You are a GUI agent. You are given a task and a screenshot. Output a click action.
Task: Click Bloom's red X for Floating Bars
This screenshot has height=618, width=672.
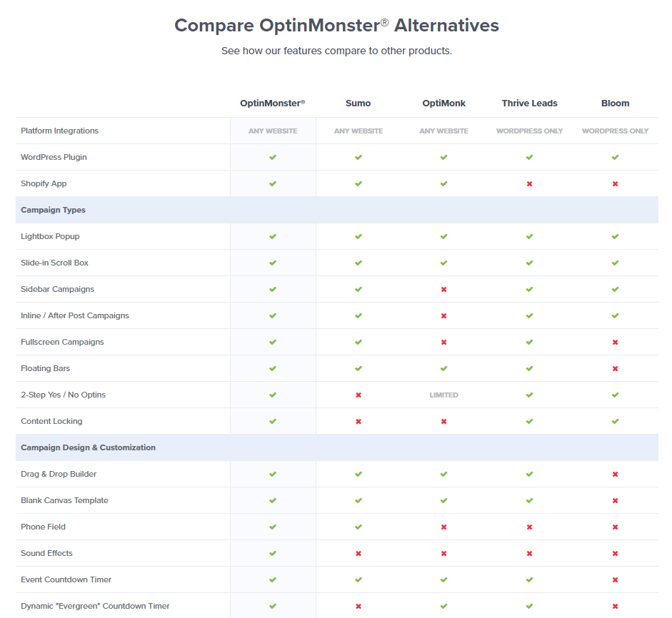pos(615,369)
